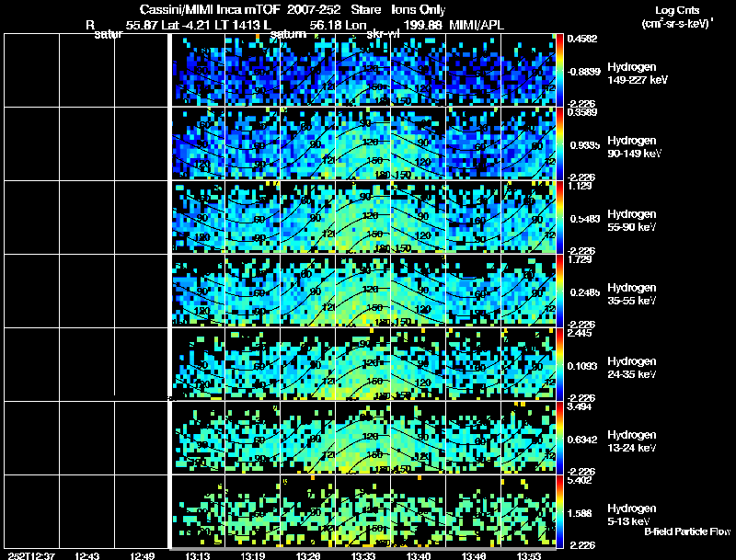Image resolution: width=736 pixels, height=560 pixels.
Task: Select the 'Hydrogen 13-24 keV' row label
Action: (x=632, y=441)
